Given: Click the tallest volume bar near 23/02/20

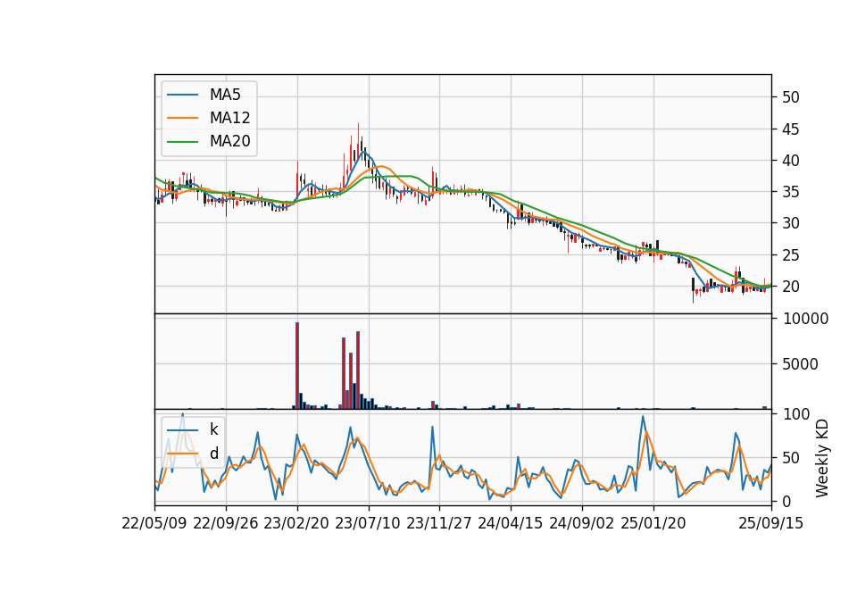Looking at the screenshot, I should [296, 365].
